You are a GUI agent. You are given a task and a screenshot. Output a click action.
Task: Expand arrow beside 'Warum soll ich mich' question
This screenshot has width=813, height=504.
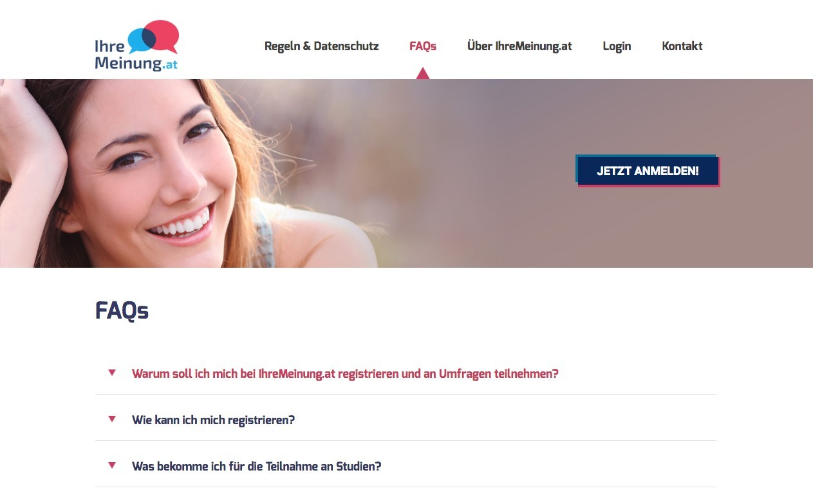(112, 373)
